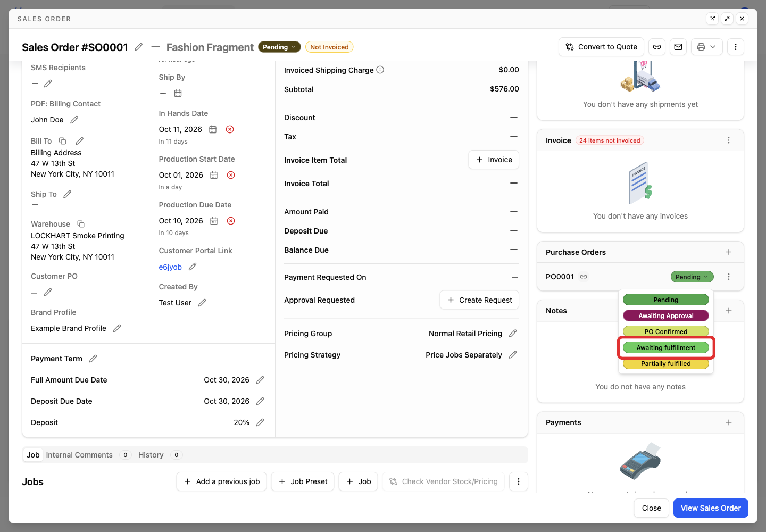Open the header three-dot more options menu
This screenshot has height=532, width=766.
point(736,47)
